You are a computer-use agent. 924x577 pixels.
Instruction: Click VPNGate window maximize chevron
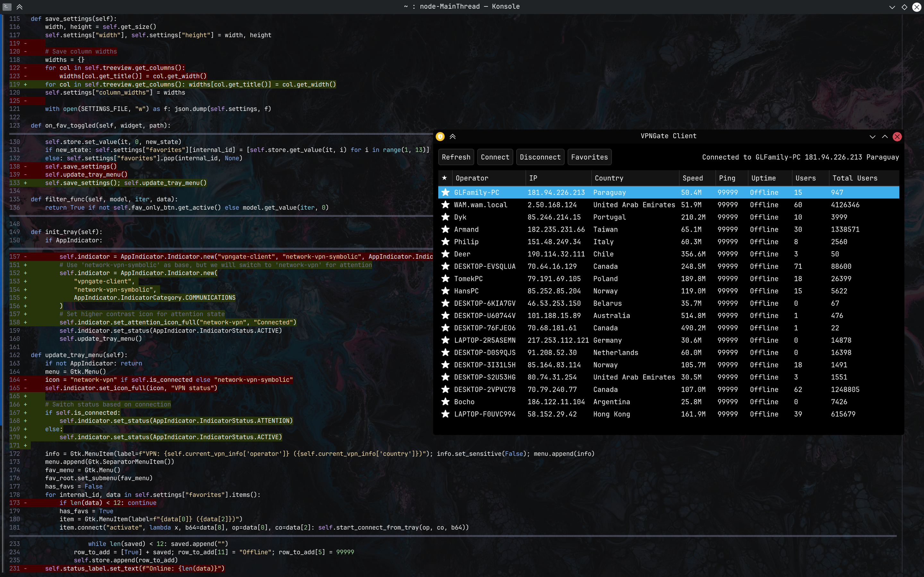[885, 137]
